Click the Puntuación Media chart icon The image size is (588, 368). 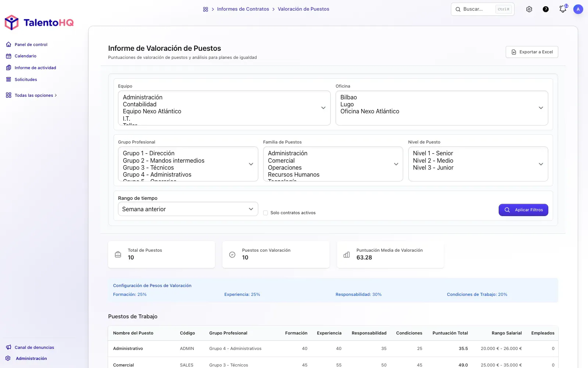click(347, 254)
